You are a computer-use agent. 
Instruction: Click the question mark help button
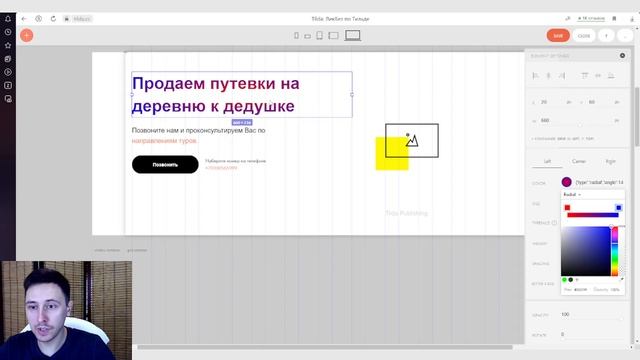tap(606, 36)
